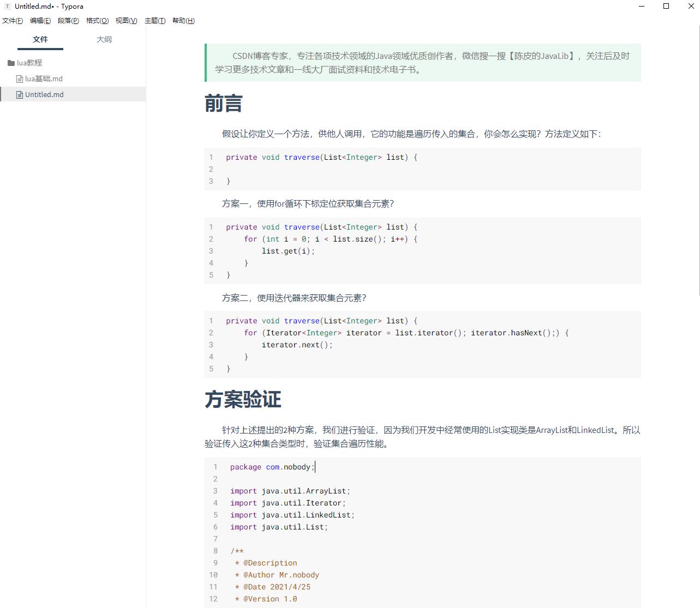Screen dimensions: 700x608
Task: Click the @Description comment line
Action: [266, 563]
